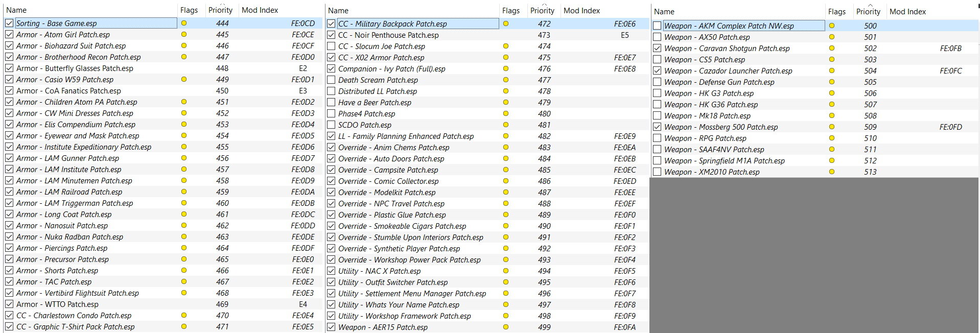Uncheck Armor - CoA Fanatics Patch.esp
This screenshot has width=980, height=333.
click(9, 90)
